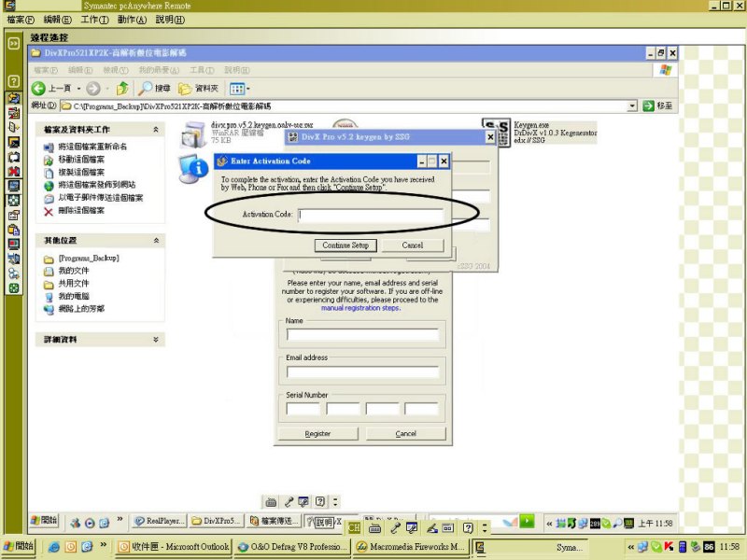Screen dimensions: 747x560
Task: Select 複製這個檔案 task
Action: 81,173
